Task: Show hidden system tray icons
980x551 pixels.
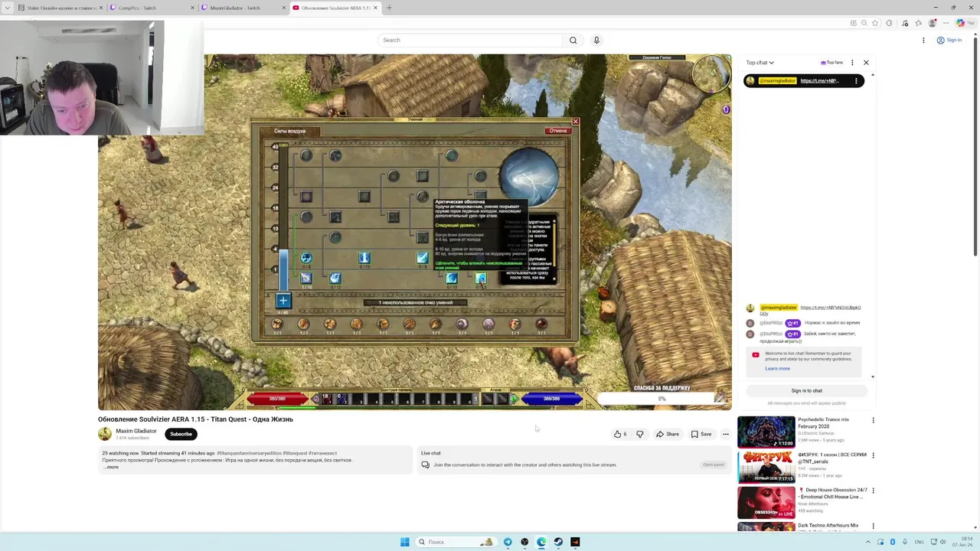Action: click(868, 542)
